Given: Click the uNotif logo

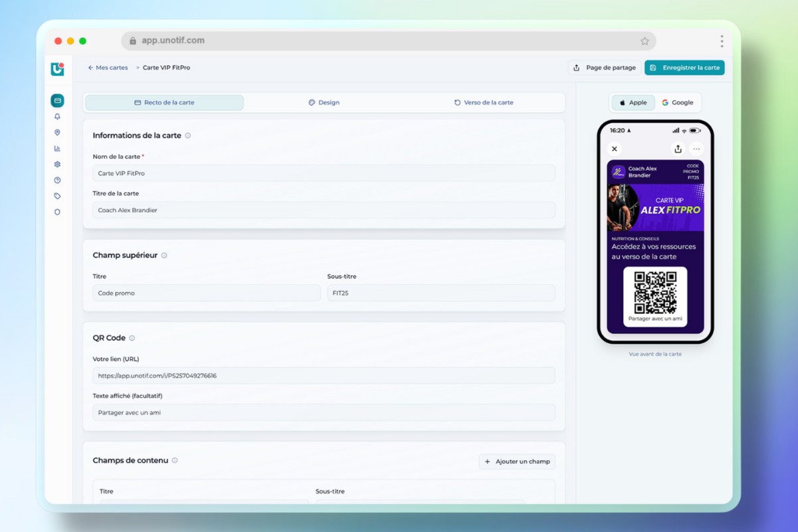Looking at the screenshot, I should 57,68.
